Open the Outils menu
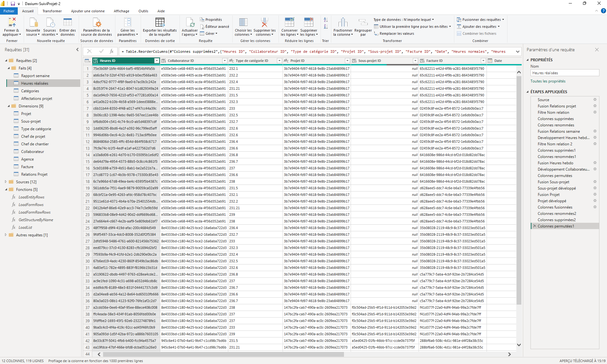This screenshot has width=607, height=364. 143,11
